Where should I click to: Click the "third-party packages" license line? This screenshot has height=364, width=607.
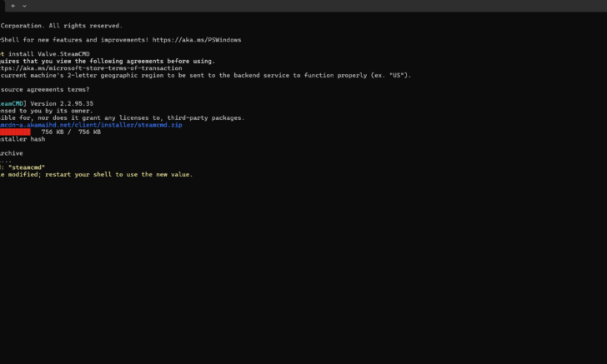(125, 117)
